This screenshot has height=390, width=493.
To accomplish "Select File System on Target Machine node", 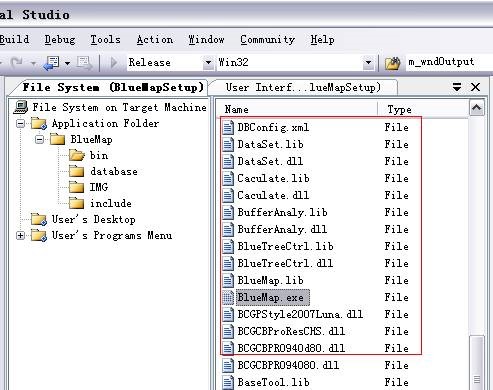I will pos(119,107).
